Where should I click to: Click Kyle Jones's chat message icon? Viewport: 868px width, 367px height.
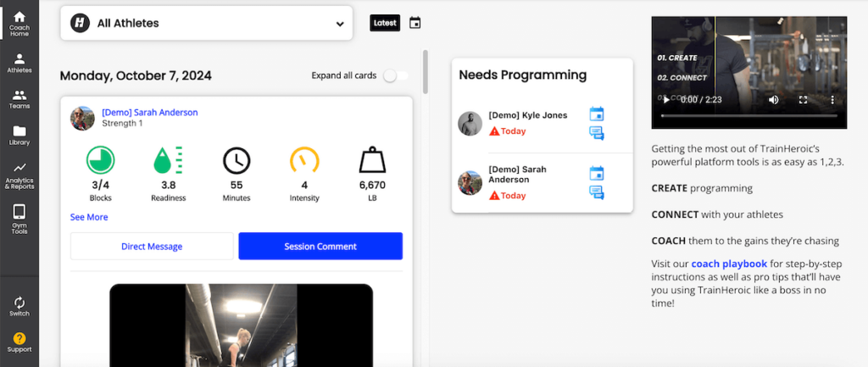[596, 133]
